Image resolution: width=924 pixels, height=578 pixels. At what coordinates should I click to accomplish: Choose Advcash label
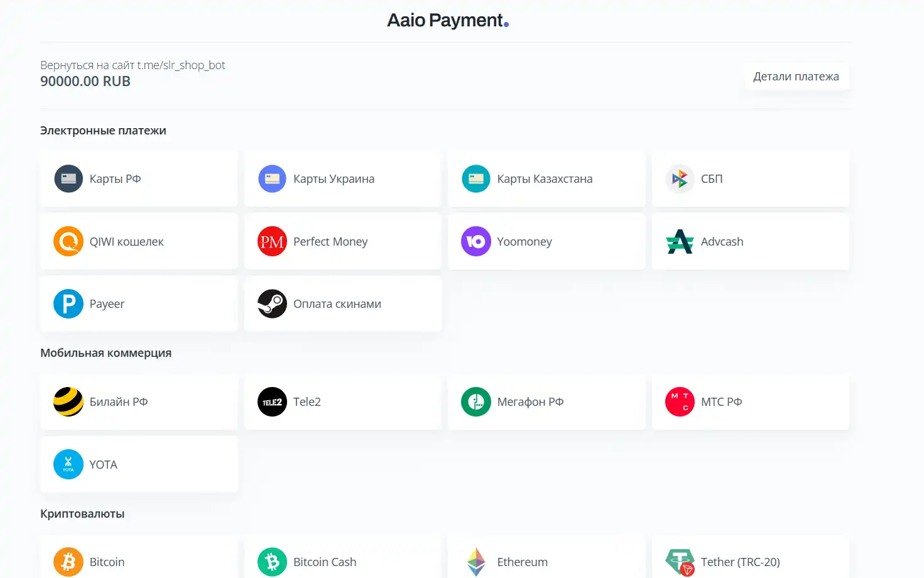coord(722,242)
